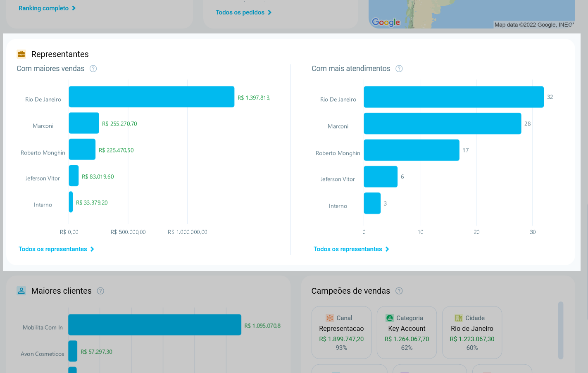
Task: Click the chevron beside Todos os pedidos
Action: pyautogui.click(x=270, y=12)
